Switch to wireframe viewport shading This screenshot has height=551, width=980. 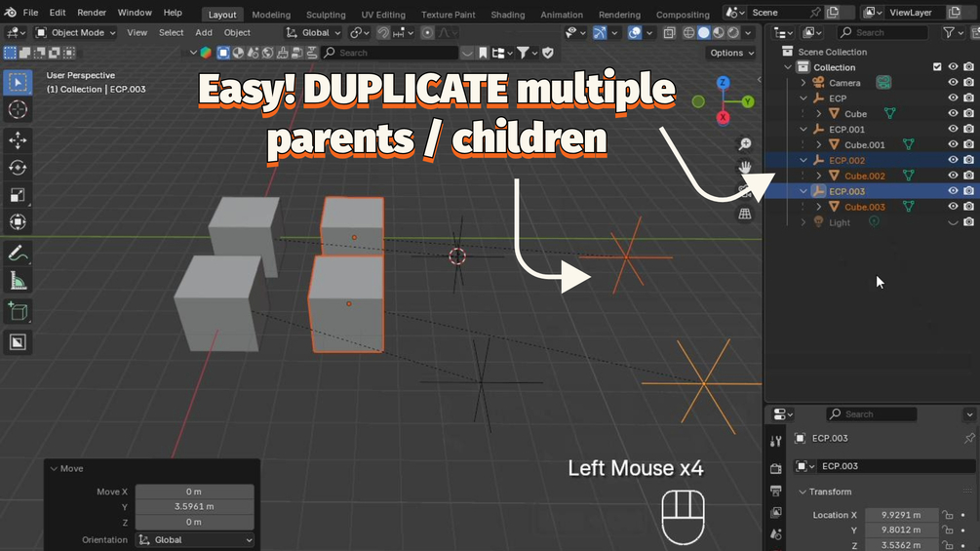click(688, 32)
